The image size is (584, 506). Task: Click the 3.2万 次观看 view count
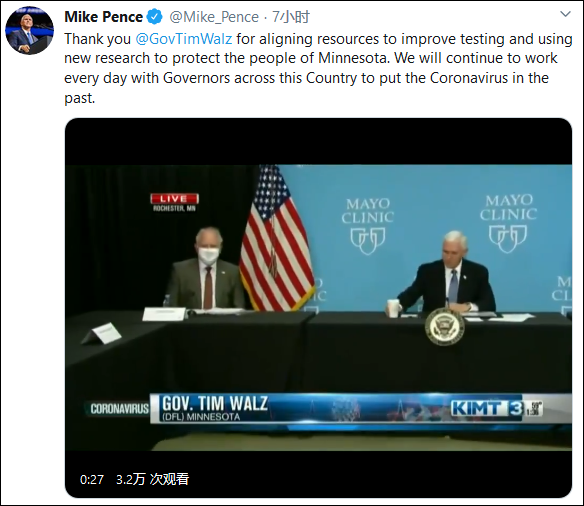coord(152,479)
